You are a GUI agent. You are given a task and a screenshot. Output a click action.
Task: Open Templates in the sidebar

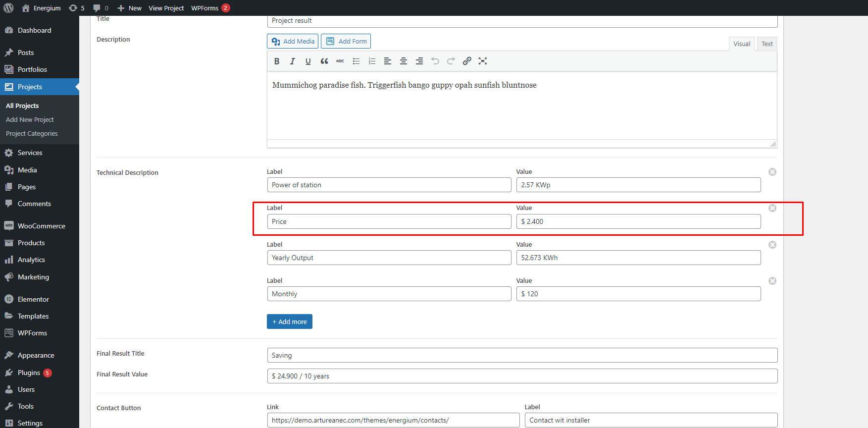click(40, 316)
